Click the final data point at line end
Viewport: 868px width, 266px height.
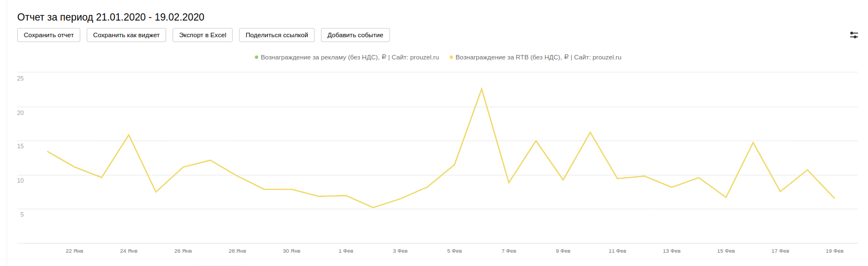click(x=834, y=198)
